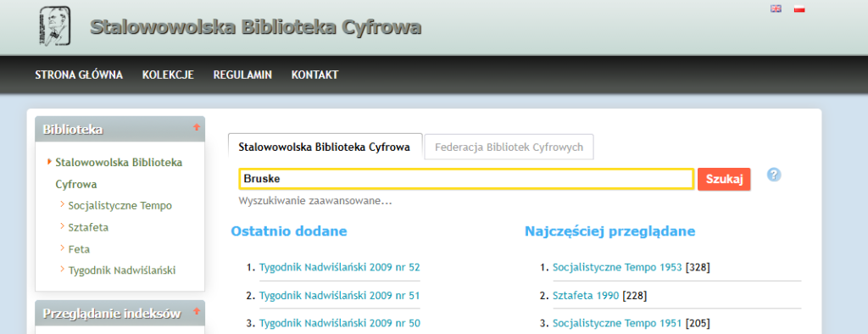Screen dimensions: 868x334
Task: Open Socjalistyczne Tempo 1951 publication
Action: pyautogui.click(x=617, y=323)
